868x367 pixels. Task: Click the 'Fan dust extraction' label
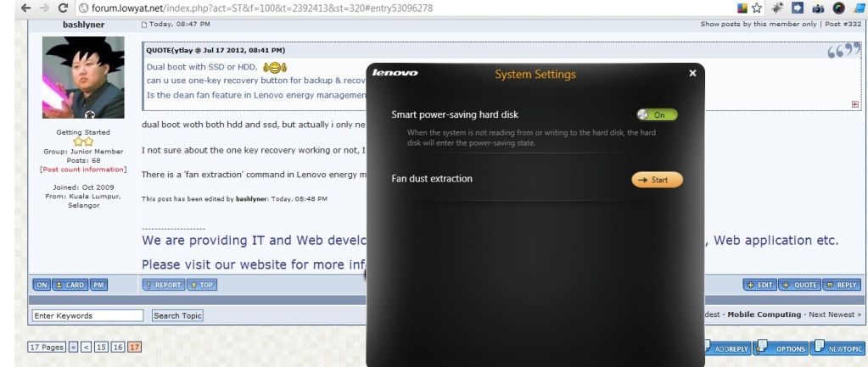click(x=432, y=179)
